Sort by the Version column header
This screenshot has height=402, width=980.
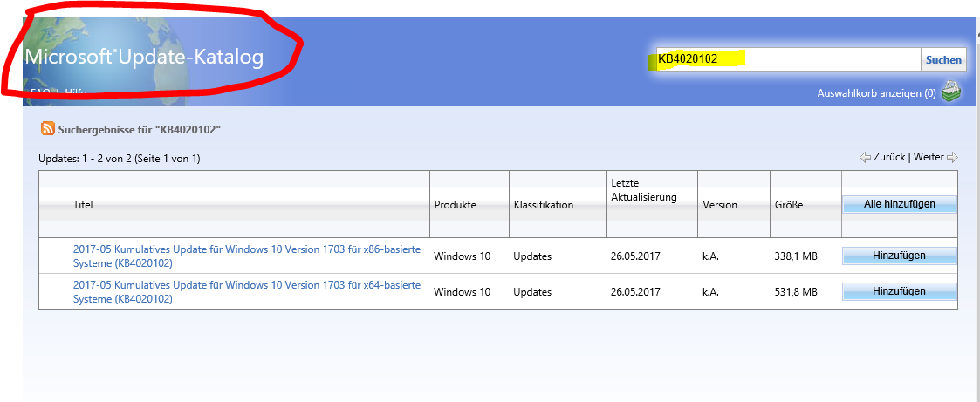[720, 205]
